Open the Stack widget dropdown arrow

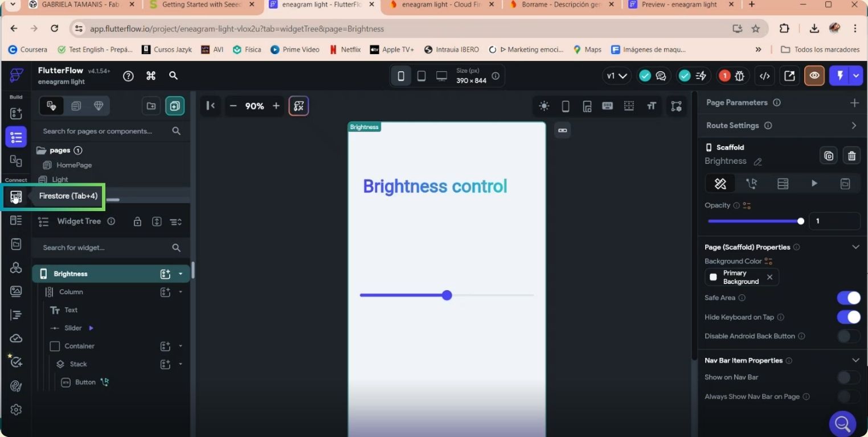coord(181,364)
